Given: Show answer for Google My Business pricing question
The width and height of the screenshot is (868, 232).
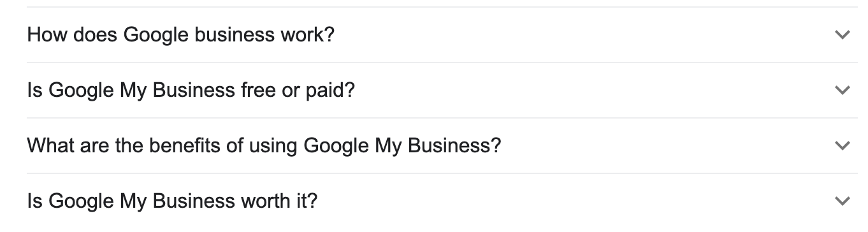Looking at the screenshot, I should [442, 91].
